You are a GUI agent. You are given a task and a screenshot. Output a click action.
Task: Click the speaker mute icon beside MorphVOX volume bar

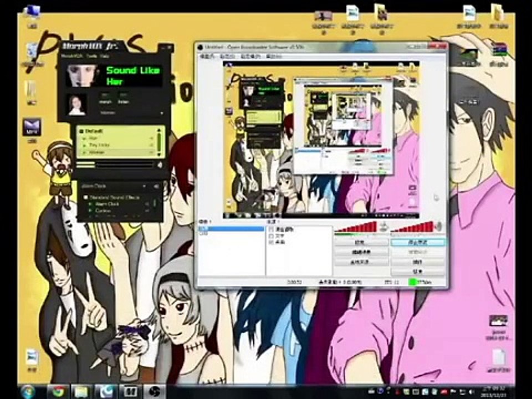click(160, 165)
